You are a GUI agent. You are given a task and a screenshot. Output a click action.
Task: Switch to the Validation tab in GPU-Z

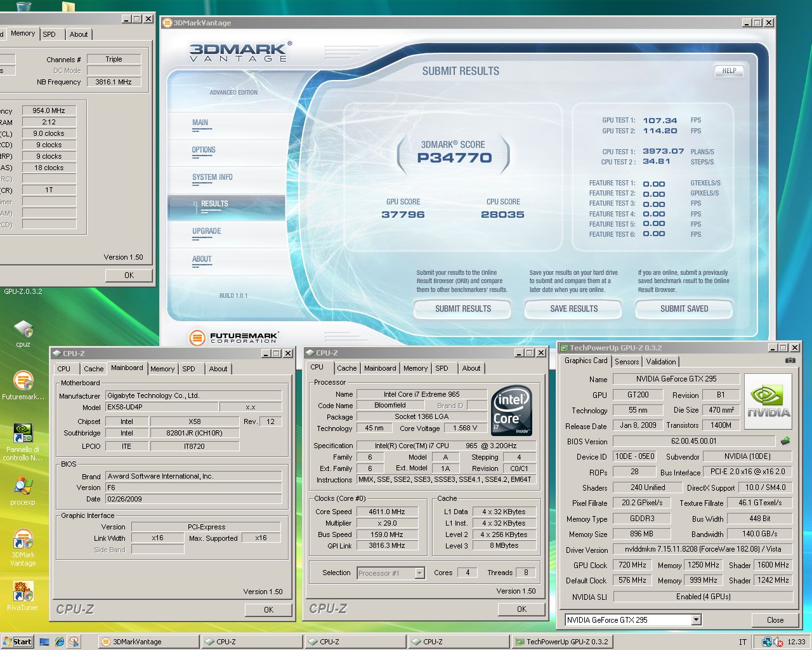661,361
